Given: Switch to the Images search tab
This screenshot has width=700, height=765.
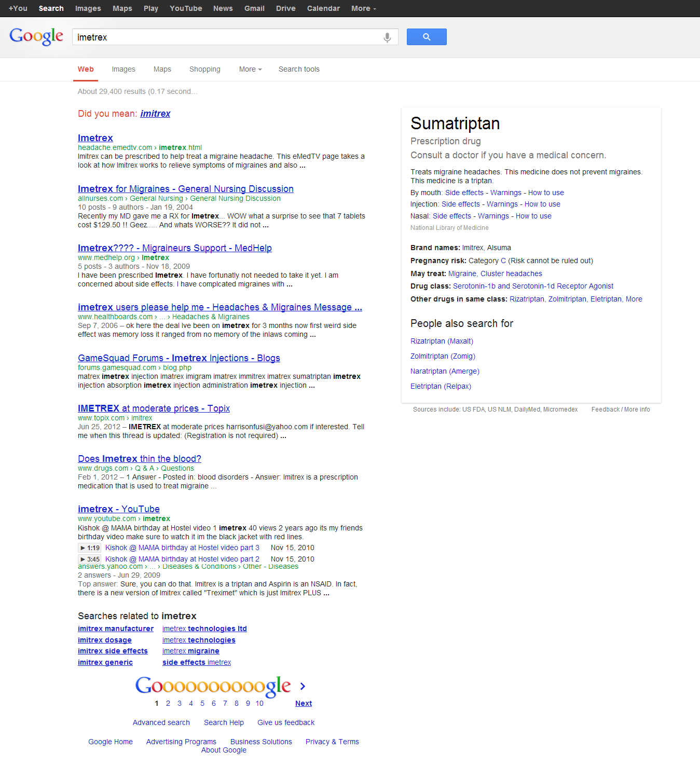Looking at the screenshot, I should (123, 69).
